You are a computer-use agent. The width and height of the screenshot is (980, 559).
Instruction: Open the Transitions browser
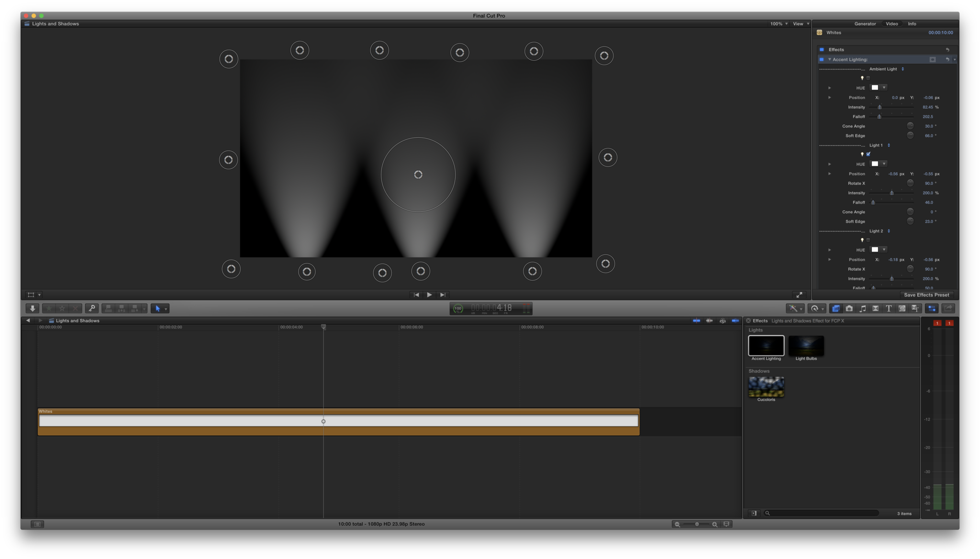point(875,309)
